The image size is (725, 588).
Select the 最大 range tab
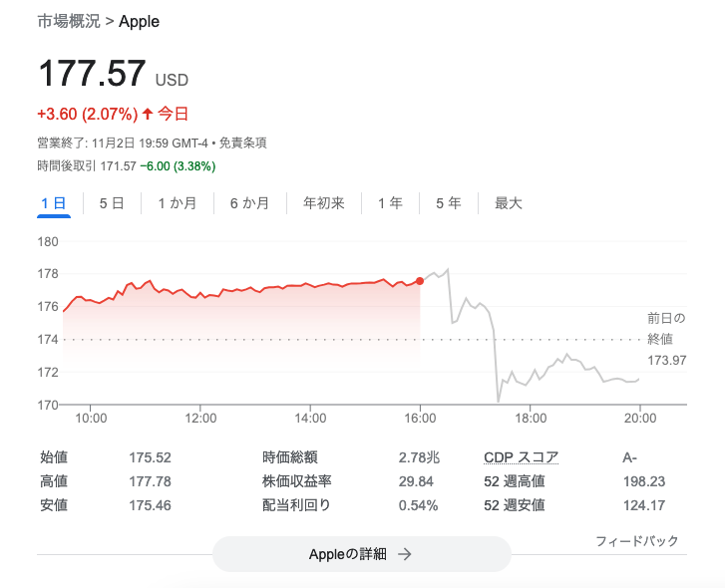click(509, 203)
